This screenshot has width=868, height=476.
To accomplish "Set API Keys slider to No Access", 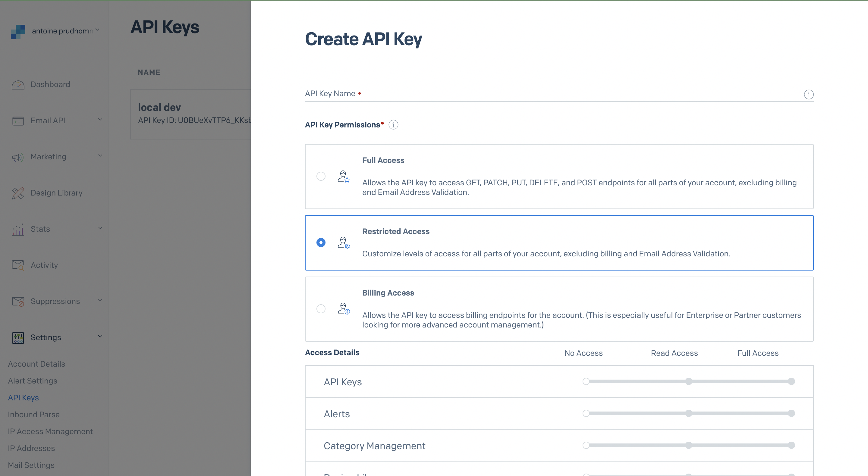I will tap(586, 382).
